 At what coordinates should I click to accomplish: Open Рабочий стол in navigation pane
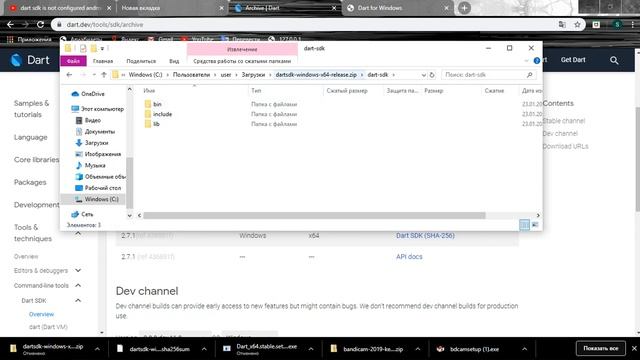coord(98,188)
